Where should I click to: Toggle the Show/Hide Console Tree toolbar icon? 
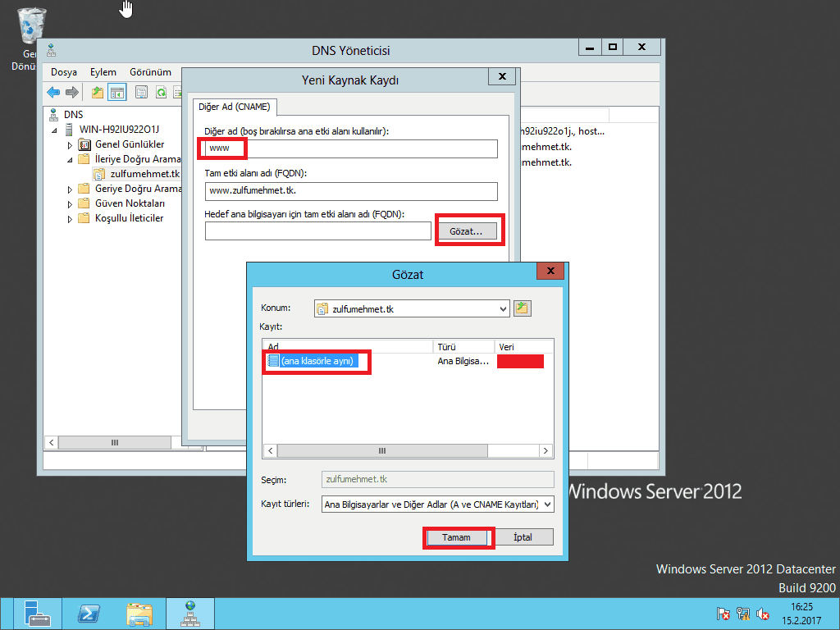tap(116, 92)
